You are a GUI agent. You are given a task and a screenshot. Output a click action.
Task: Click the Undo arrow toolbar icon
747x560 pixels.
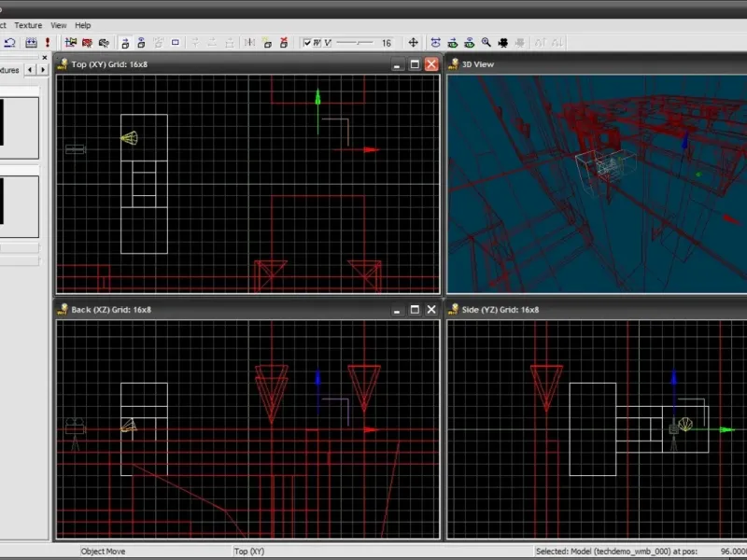pyautogui.click(x=9, y=43)
